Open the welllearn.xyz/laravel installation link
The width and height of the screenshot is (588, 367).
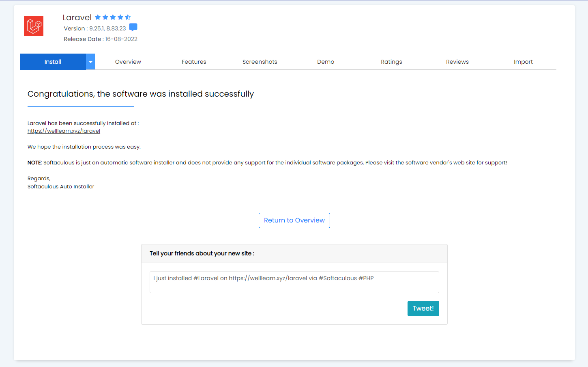point(64,131)
